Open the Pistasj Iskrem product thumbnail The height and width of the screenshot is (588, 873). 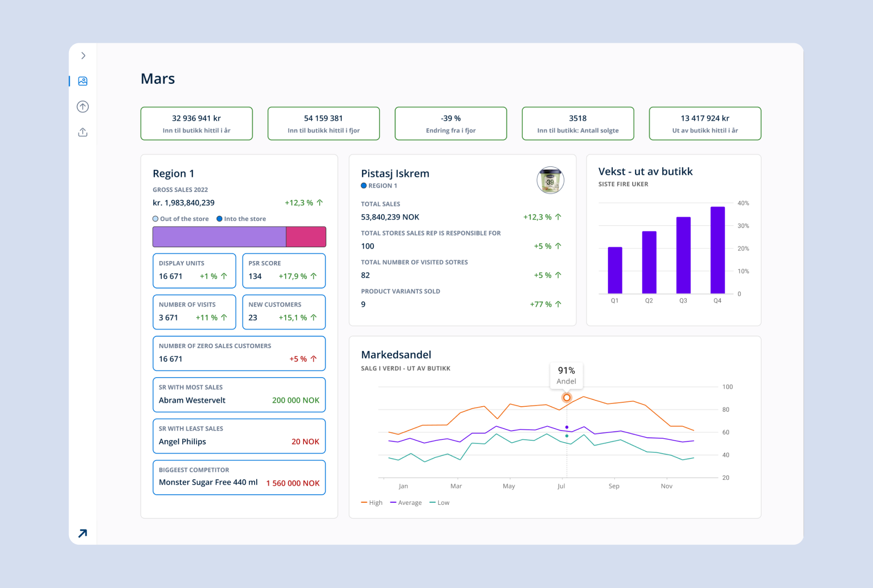point(550,180)
